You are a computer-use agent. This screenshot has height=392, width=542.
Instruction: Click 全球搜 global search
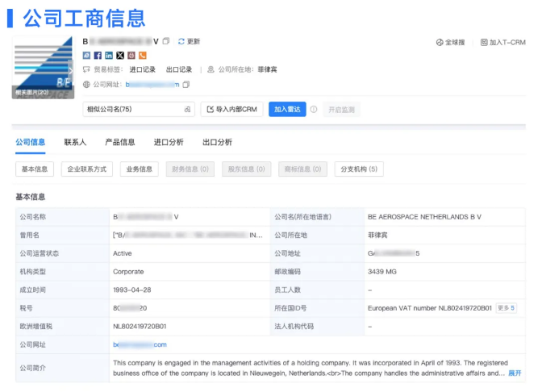tap(450, 42)
